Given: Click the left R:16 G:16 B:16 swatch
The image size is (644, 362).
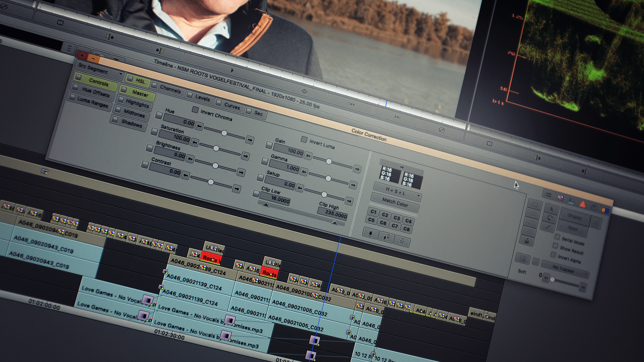Looking at the screenshot, I should [x=390, y=174].
